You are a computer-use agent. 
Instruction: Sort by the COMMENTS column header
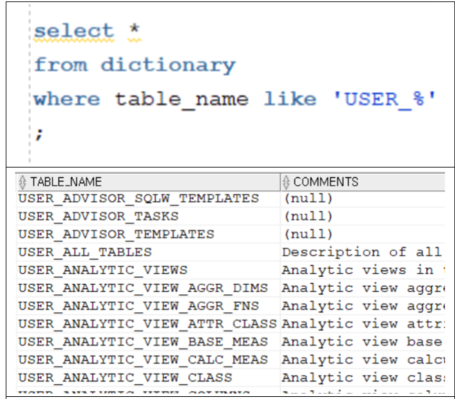pos(363,182)
